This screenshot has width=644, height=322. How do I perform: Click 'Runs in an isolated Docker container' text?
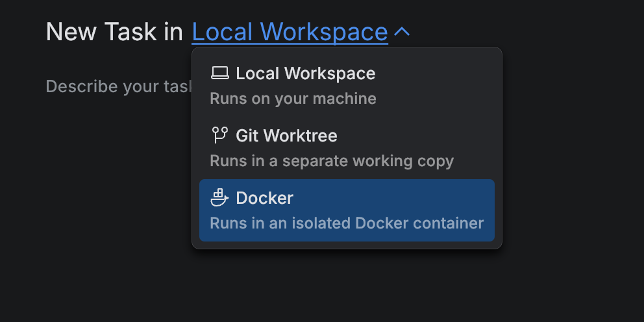[x=347, y=223]
